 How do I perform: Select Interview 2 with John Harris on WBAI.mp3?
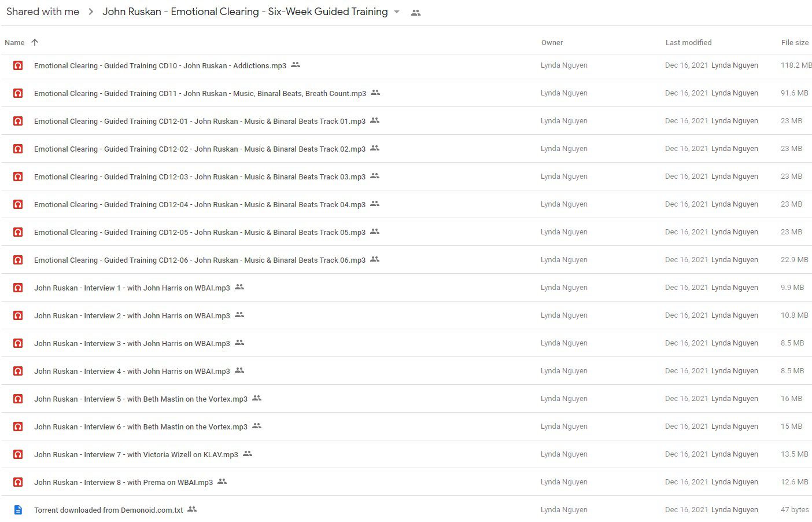point(132,316)
